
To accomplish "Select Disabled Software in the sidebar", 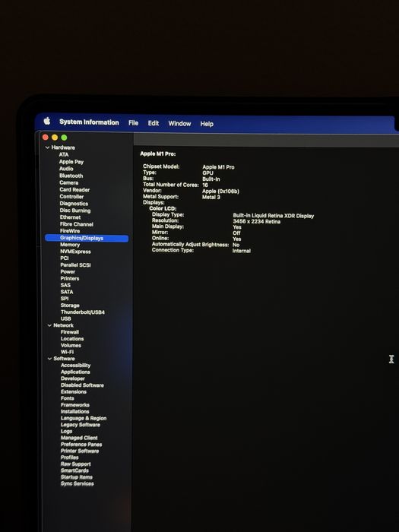I will (x=82, y=385).
